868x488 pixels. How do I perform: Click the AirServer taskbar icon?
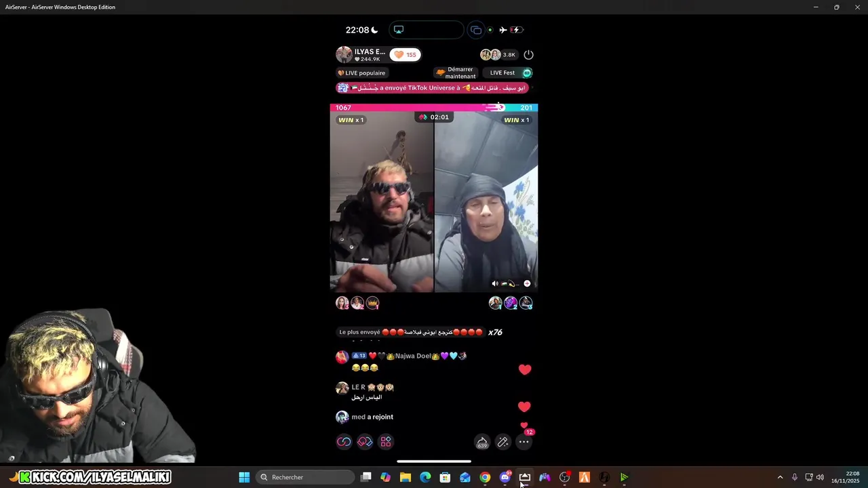click(525, 477)
